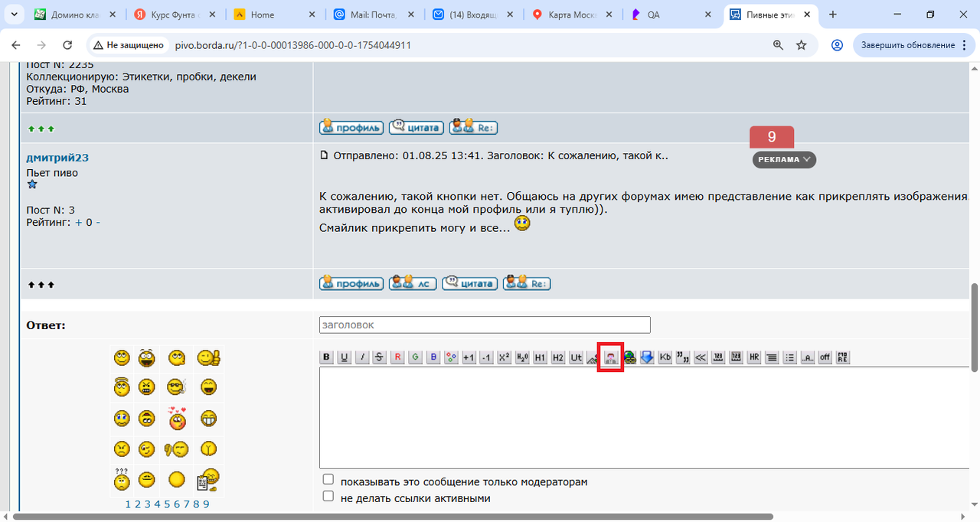The width and height of the screenshot is (980, 522).
Task: Apply italic formatting in editor toolbar
Action: 362,357
